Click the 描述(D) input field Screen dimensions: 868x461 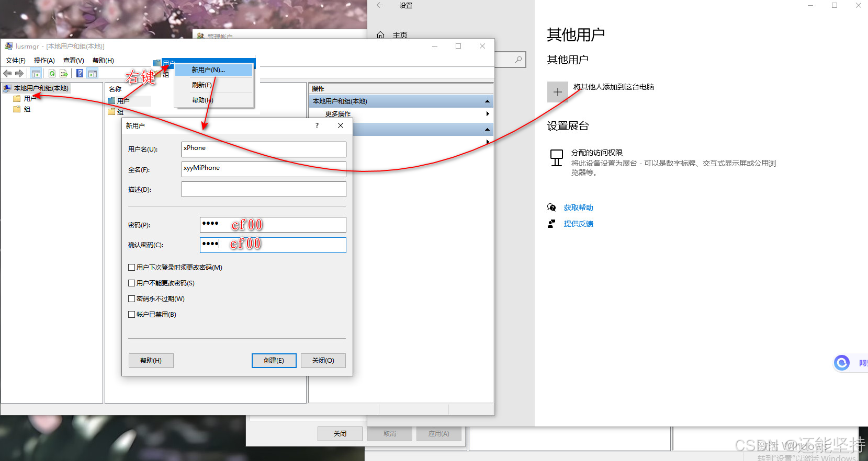coord(264,189)
